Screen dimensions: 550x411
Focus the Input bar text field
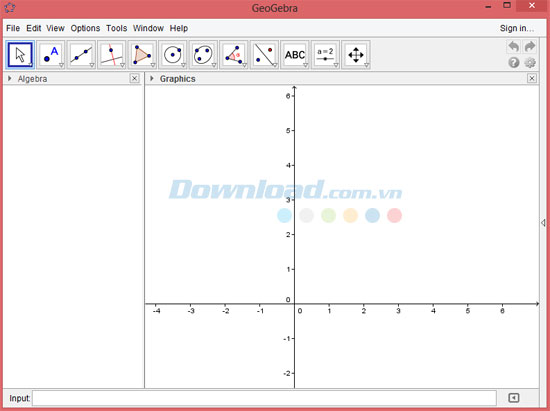(264, 398)
